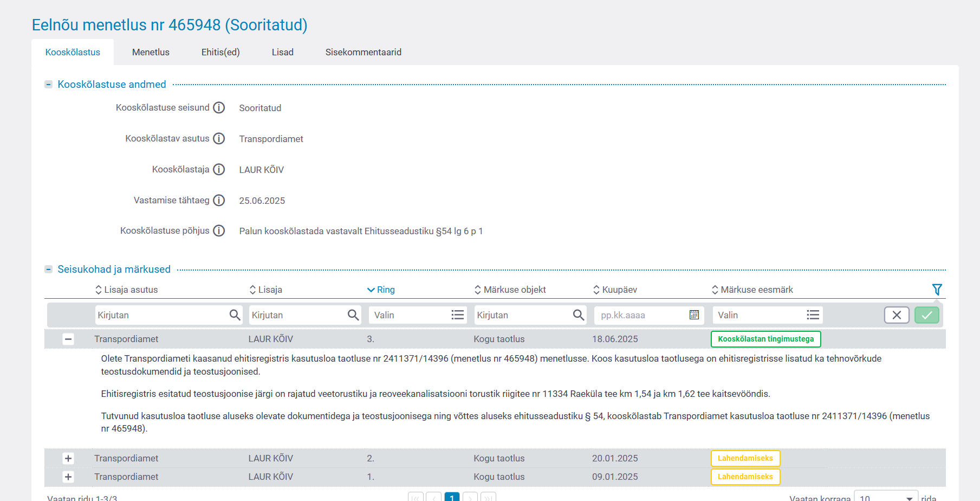
Task: Go to the Lisad tab
Action: click(283, 52)
